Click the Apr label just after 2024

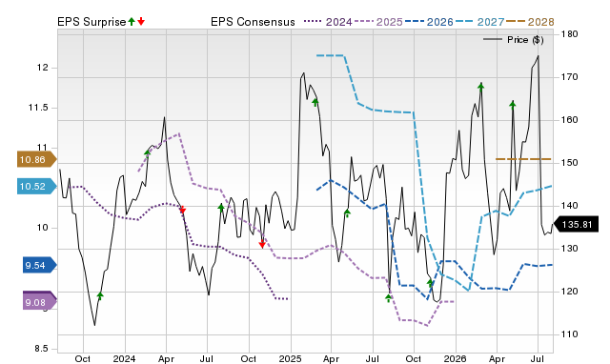pyautogui.click(x=166, y=358)
